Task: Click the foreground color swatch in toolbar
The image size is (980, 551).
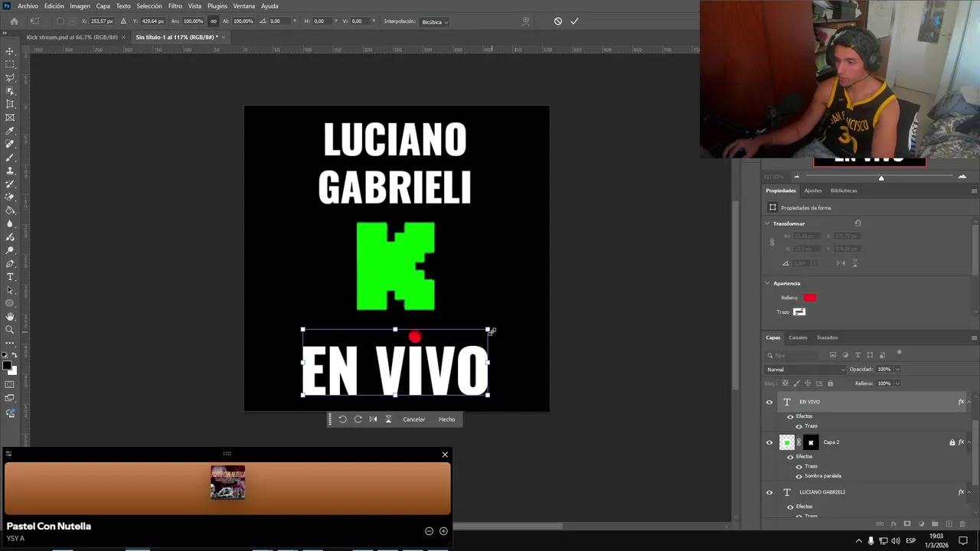Action: pos(7,367)
